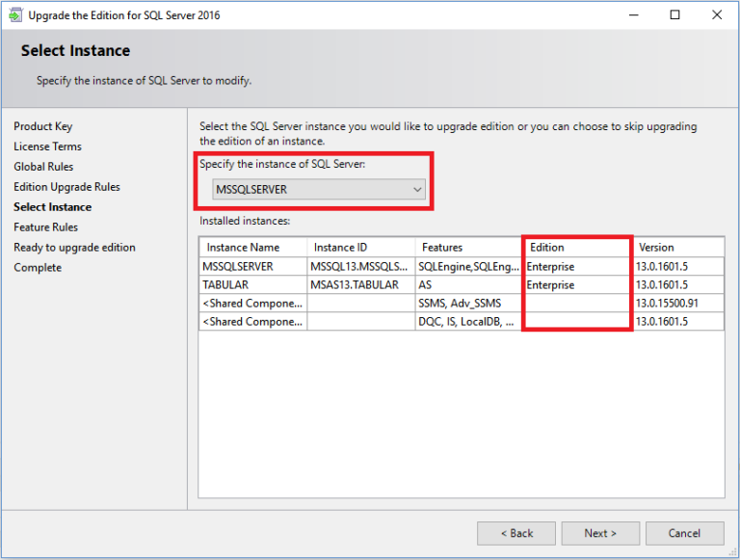Click the SQLEngine,SQLEng... features cell
Viewport: 740px width, 560px height.
469,267
